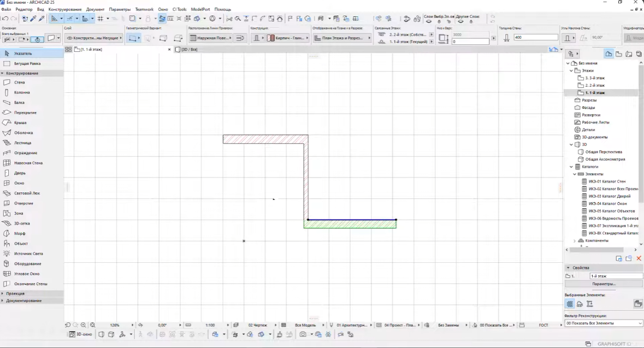Toggle the grid snap button in toolbar
Screen dimensions: 644x348
[x=100, y=19]
